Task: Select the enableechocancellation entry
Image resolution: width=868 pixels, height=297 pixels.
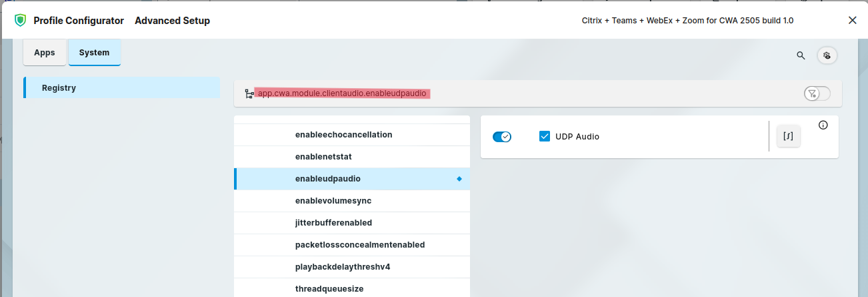Action: (343, 135)
